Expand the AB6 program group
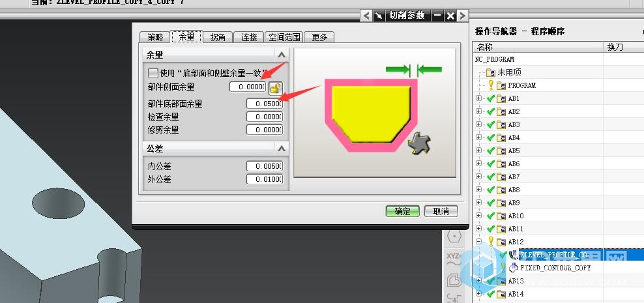 pyautogui.click(x=479, y=164)
